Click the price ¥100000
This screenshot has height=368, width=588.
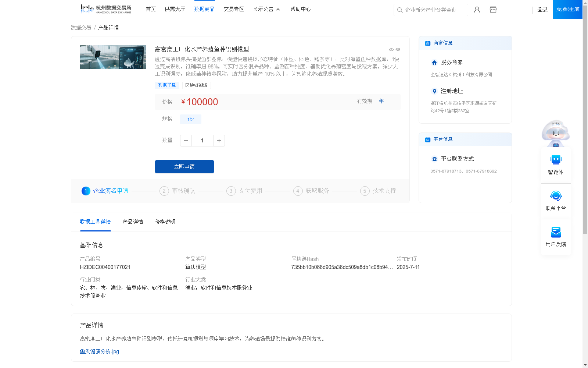200,102
